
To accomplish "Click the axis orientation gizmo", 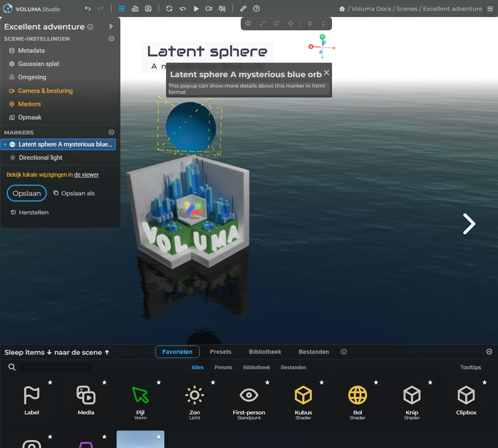I will click(x=322, y=46).
